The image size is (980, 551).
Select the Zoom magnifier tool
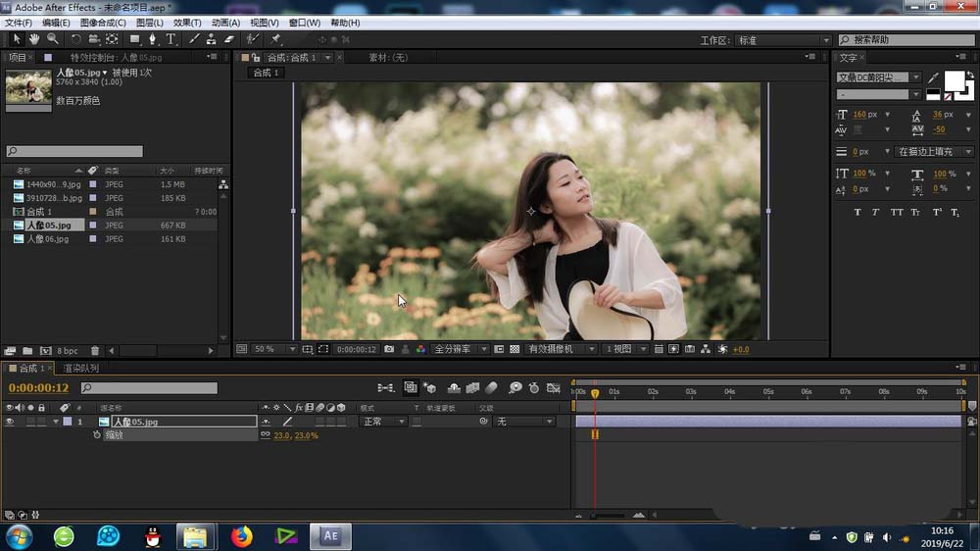tap(52, 39)
